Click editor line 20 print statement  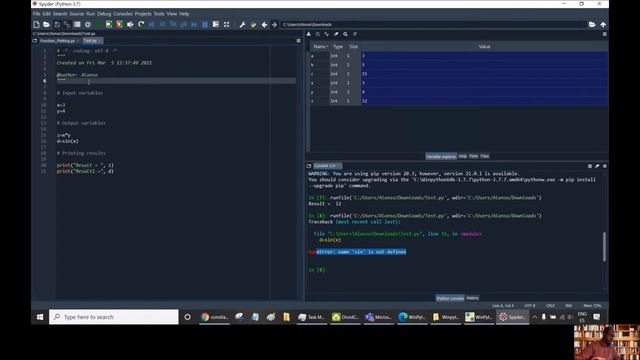(85, 165)
